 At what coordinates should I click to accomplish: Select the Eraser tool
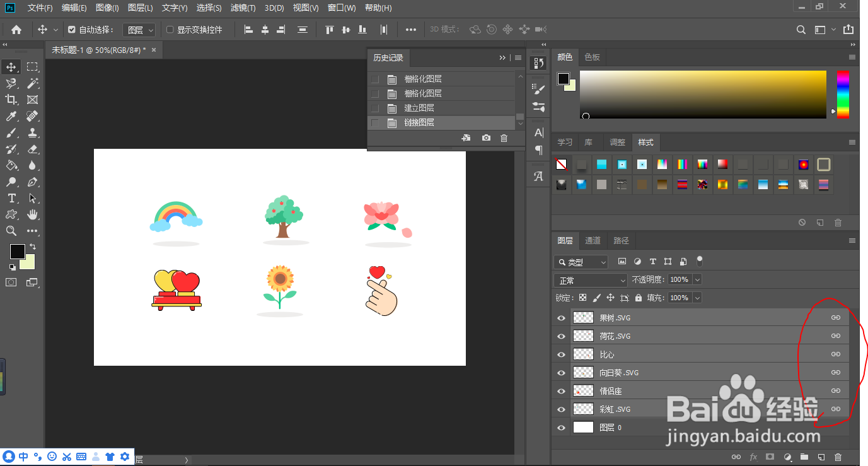coord(32,149)
